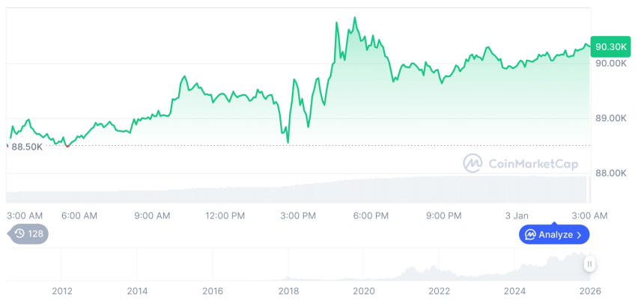Select 2018 on the history timeline
The width and height of the screenshot is (644, 300).
coord(288,290)
